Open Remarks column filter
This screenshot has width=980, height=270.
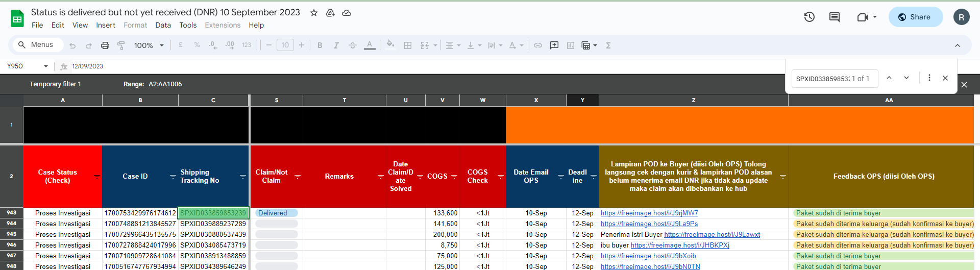point(380,177)
